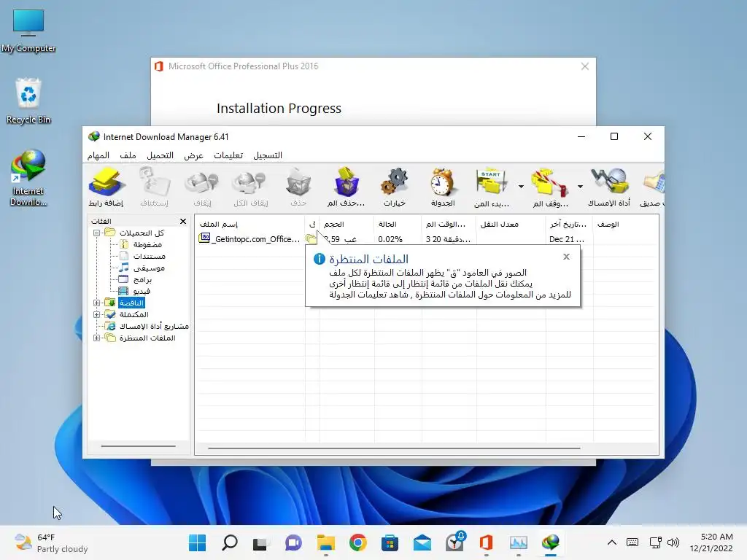This screenshot has height=560, width=747.
Task: Click the Add URL (إضافة رابط) toolbar icon
Action: 107,187
